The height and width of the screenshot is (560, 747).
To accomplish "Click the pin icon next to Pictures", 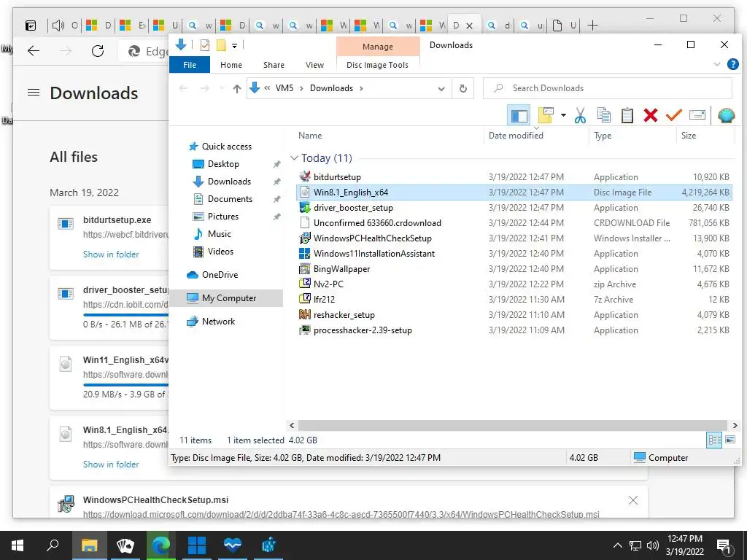I will (x=276, y=217).
